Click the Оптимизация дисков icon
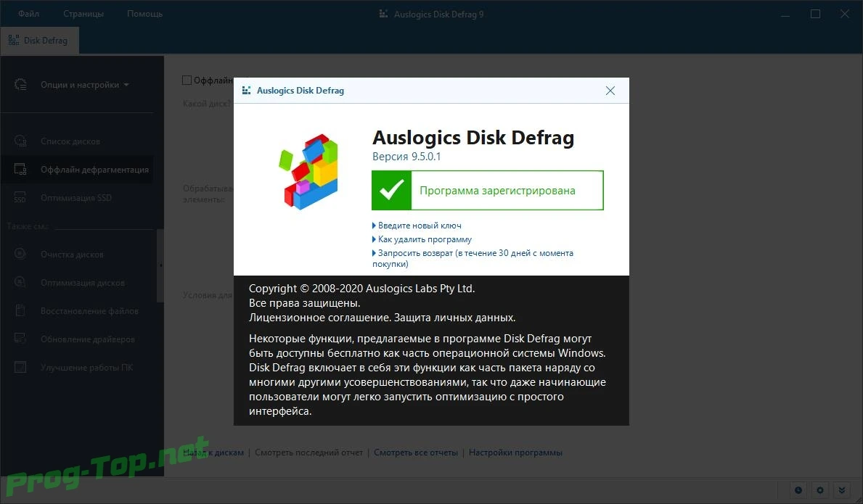The height and width of the screenshot is (504, 863). point(20,283)
